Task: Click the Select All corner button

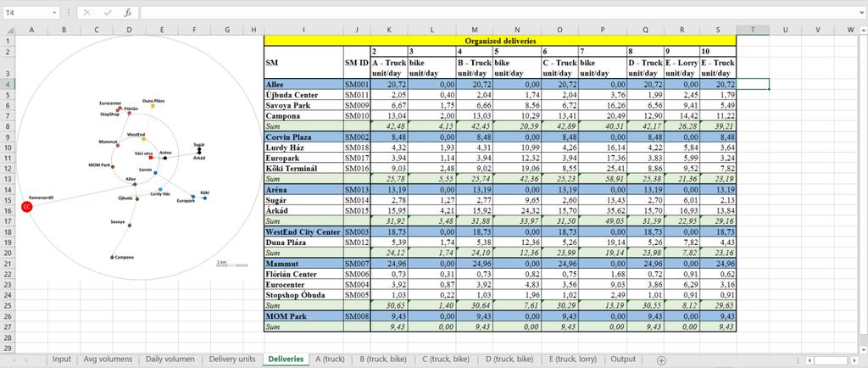Action: (x=8, y=30)
